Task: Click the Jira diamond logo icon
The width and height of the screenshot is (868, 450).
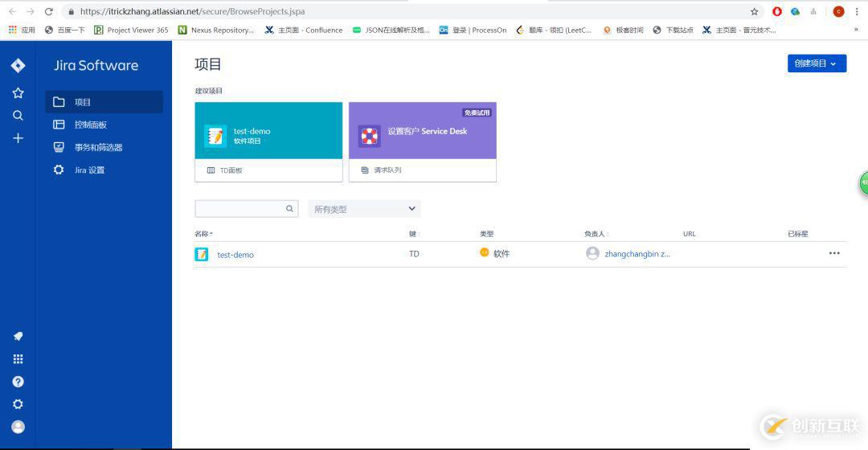Action: pos(18,65)
